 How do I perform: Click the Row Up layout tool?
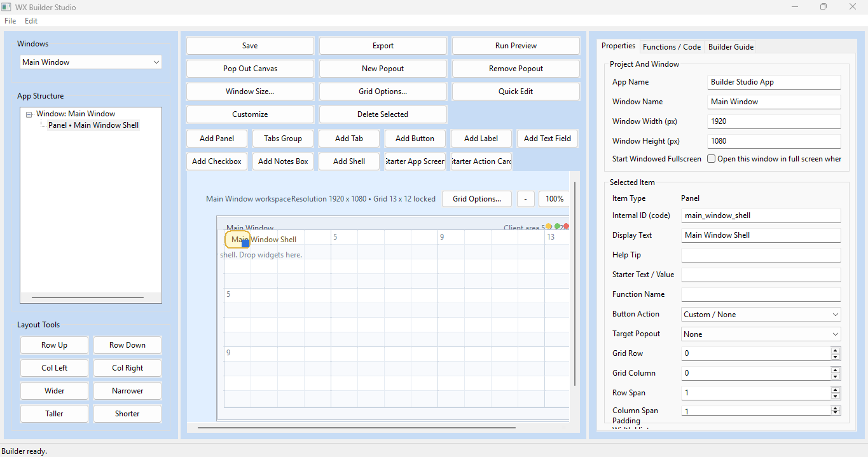pyautogui.click(x=54, y=345)
